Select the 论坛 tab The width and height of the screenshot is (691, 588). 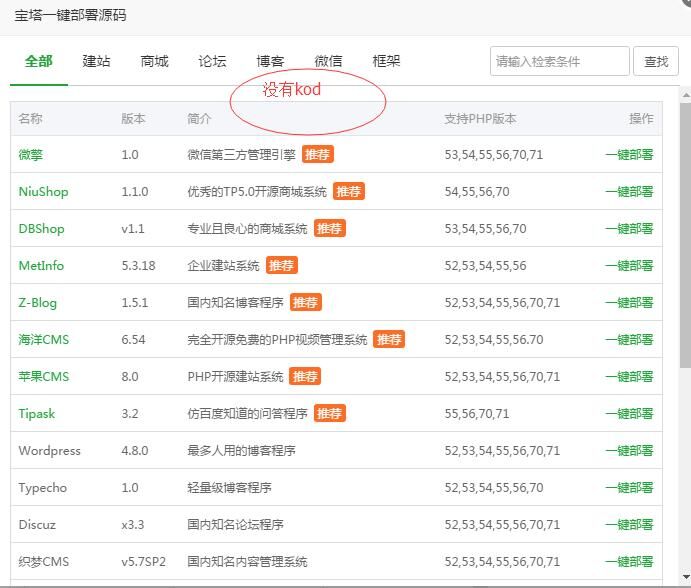212,61
